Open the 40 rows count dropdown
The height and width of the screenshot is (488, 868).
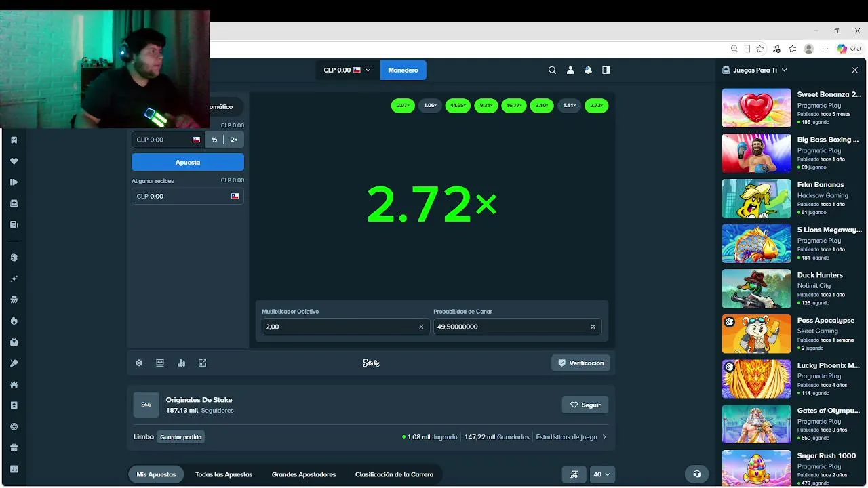601,474
